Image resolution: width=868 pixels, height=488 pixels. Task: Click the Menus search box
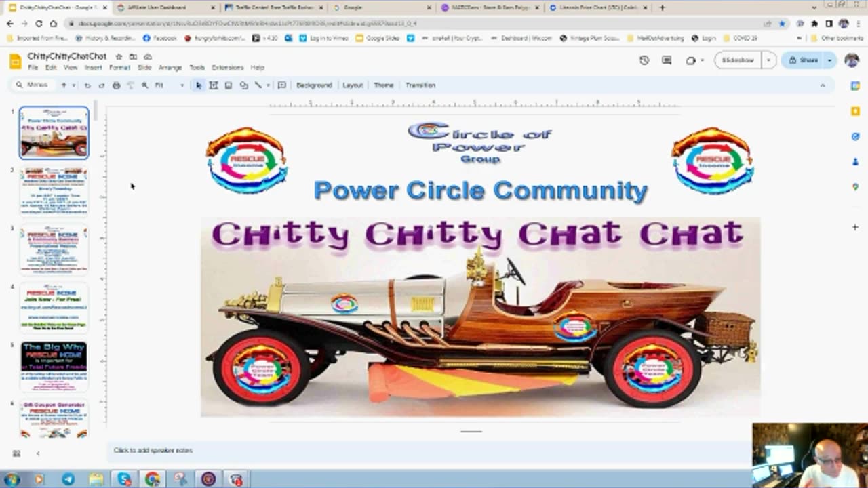point(33,85)
